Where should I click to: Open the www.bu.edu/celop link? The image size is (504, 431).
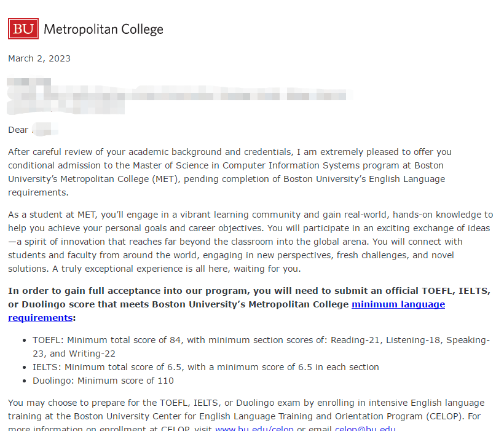pos(254,429)
